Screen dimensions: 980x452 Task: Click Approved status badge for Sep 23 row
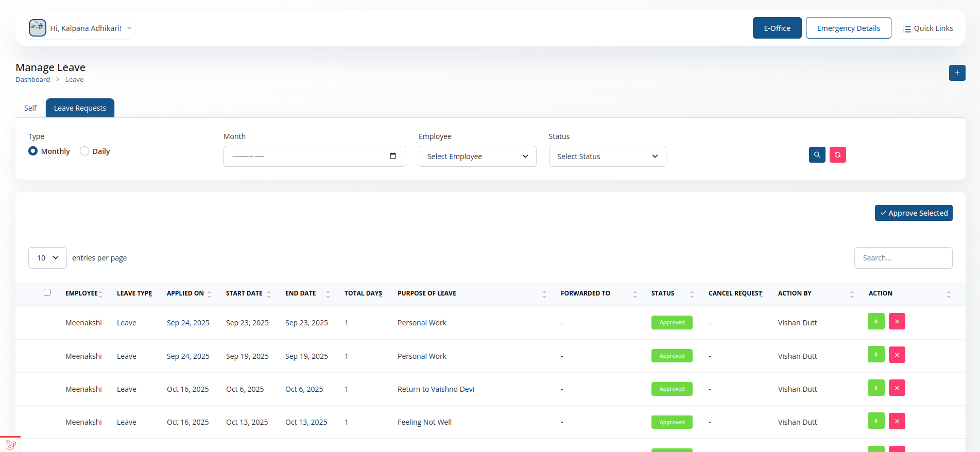click(672, 322)
